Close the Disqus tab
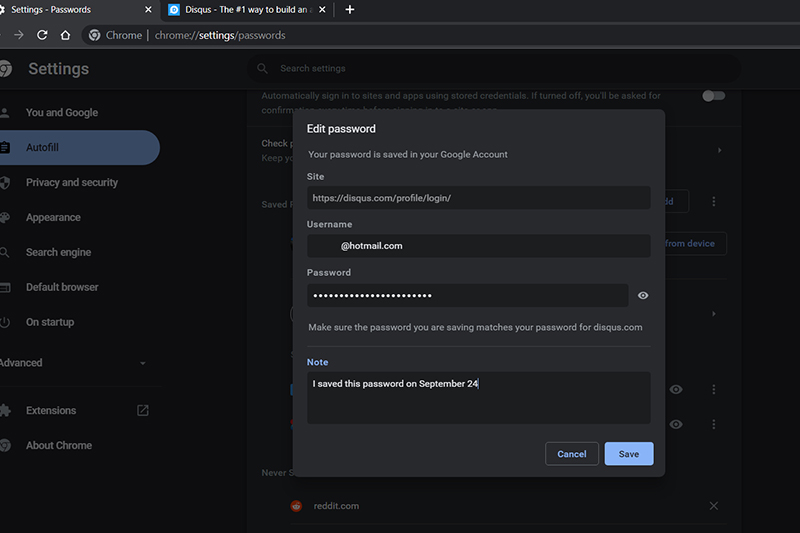The image size is (800, 533). pos(322,10)
